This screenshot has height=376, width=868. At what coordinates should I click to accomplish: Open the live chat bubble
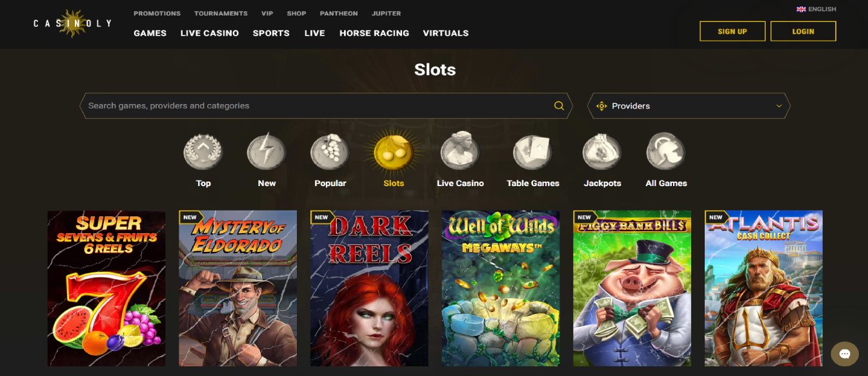(845, 353)
